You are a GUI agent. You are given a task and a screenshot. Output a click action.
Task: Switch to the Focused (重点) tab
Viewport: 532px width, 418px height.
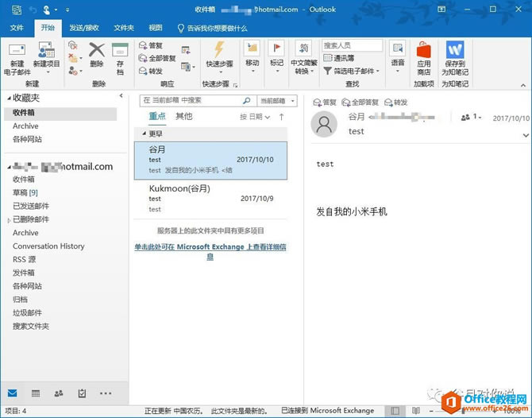click(157, 116)
